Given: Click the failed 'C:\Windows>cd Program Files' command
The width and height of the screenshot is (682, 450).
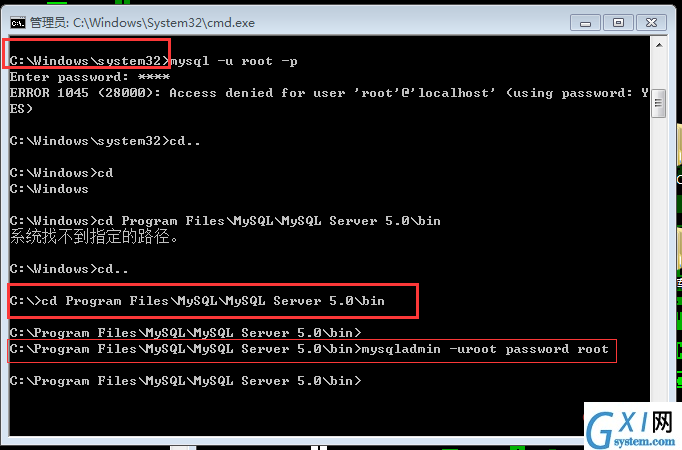Looking at the screenshot, I should (x=225, y=221).
